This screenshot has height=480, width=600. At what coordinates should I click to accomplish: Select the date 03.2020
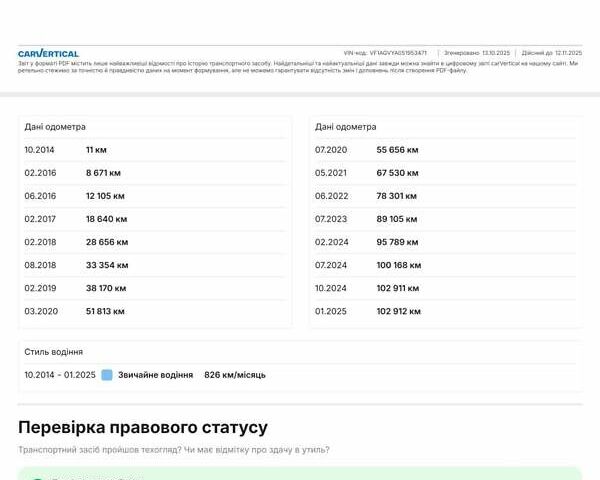(41, 311)
